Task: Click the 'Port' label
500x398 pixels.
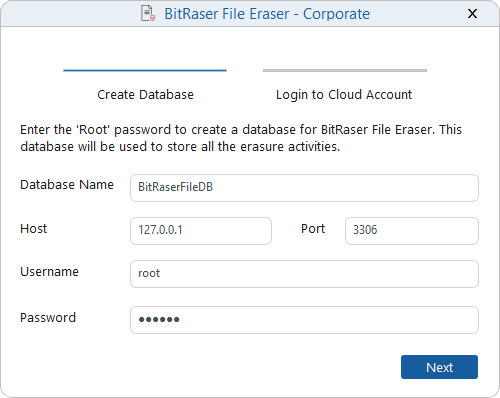Action: tap(313, 229)
